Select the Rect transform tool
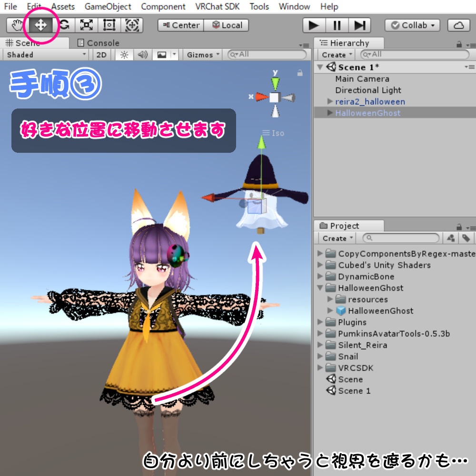The height and width of the screenshot is (476, 476). (x=109, y=25)
